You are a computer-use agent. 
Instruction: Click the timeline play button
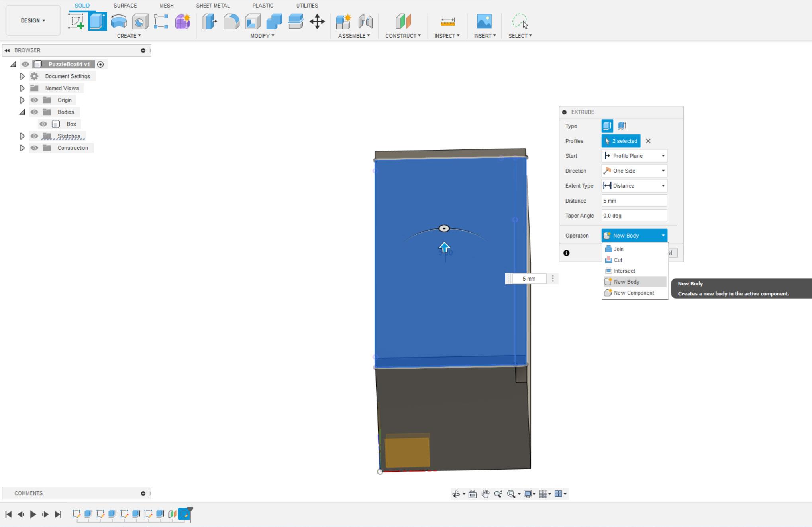tap(33, 514)
